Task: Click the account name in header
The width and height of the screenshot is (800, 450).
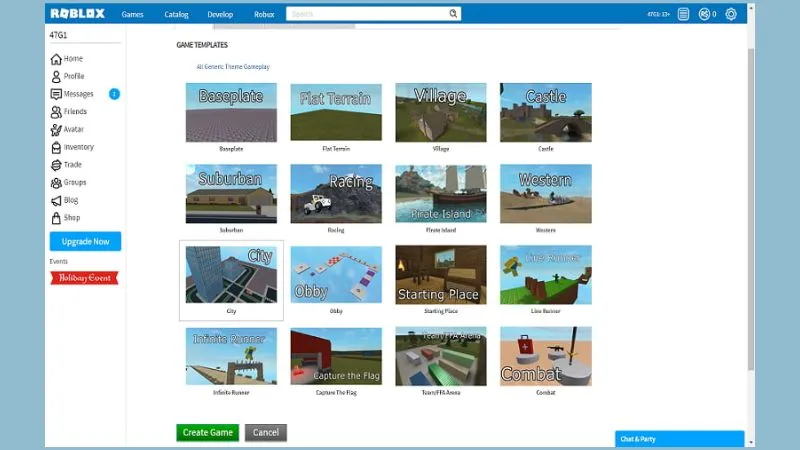Action: coord(658,14)
